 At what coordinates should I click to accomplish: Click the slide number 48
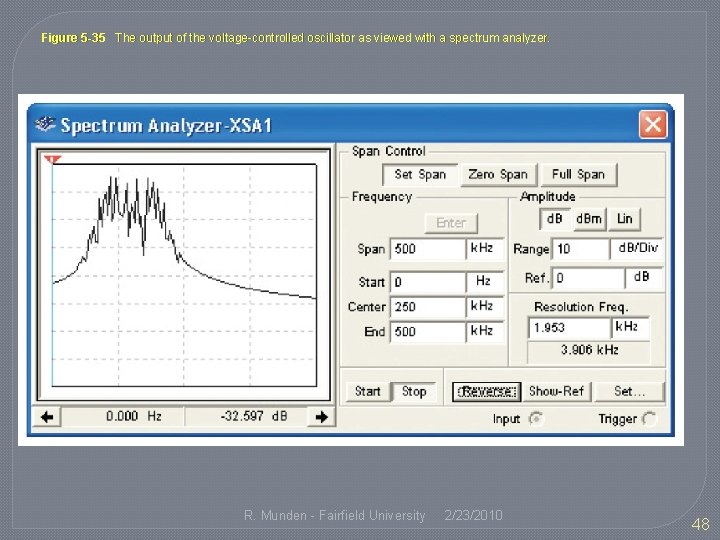(x=700, y=524)
